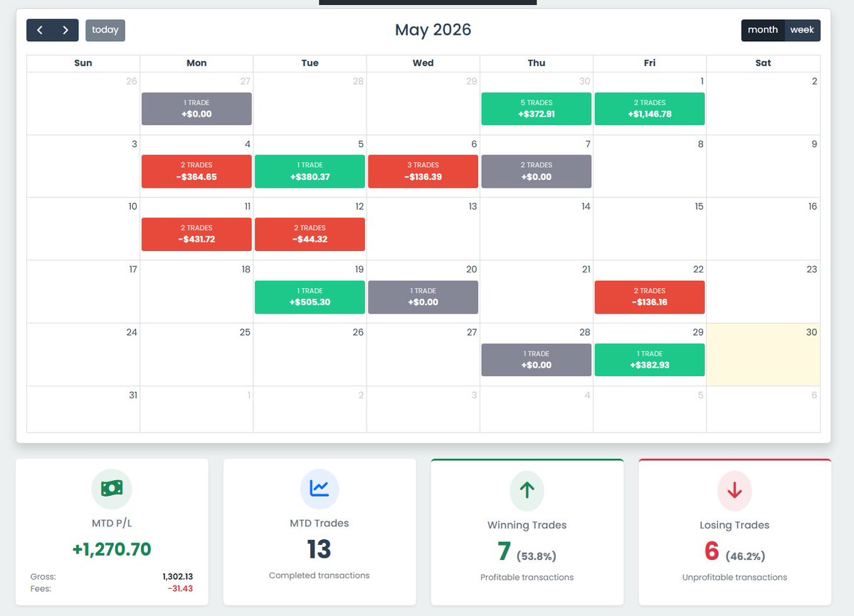
Task: Click the May 2026 calendar title
Action: coord(433,30)
